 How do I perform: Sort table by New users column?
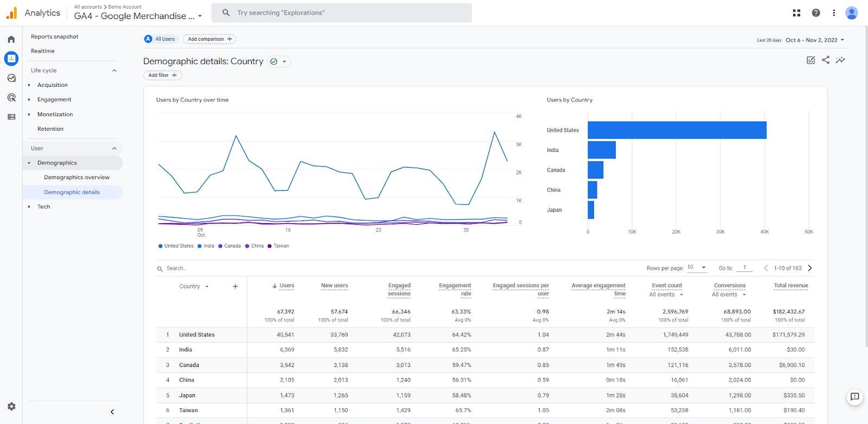click(335, 286)
